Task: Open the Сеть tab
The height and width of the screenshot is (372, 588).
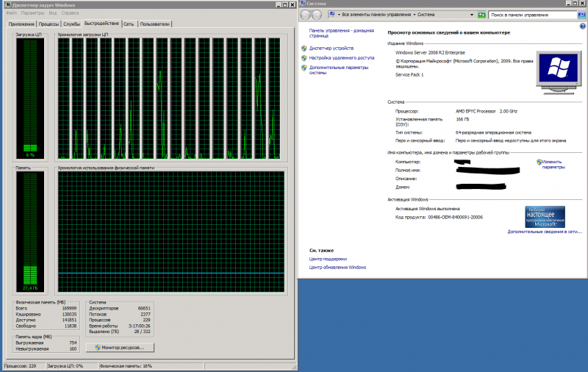Action: pyautogui.click(x=129, y=24)
